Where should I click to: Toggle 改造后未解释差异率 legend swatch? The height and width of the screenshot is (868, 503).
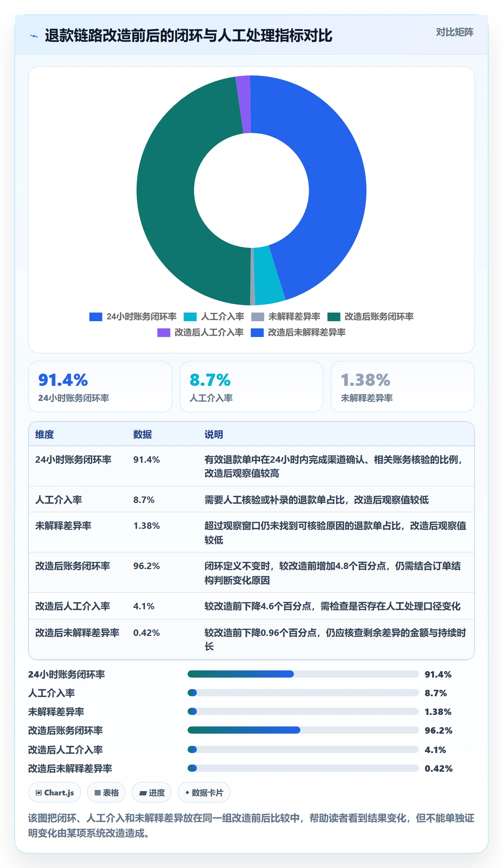[x=257, y=332]
